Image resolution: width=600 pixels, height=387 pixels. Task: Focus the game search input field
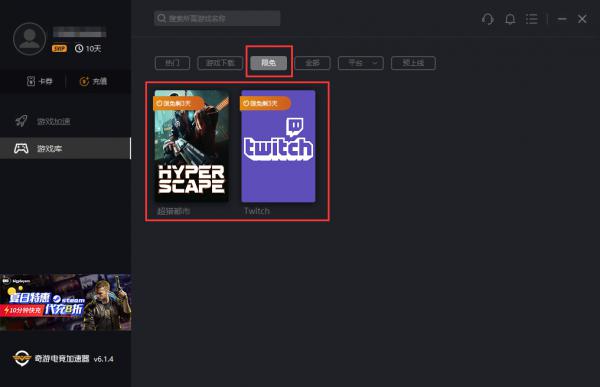click(x=217, y=18)
